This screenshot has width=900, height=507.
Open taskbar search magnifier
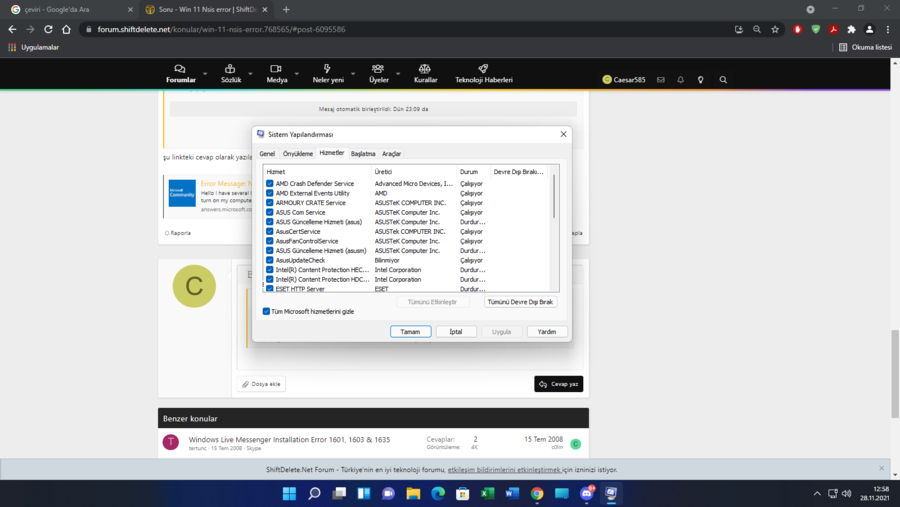314,494
